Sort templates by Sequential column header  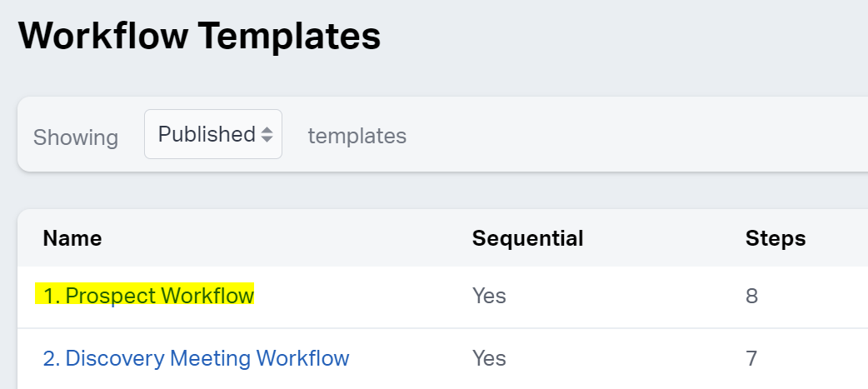[527, 239]
